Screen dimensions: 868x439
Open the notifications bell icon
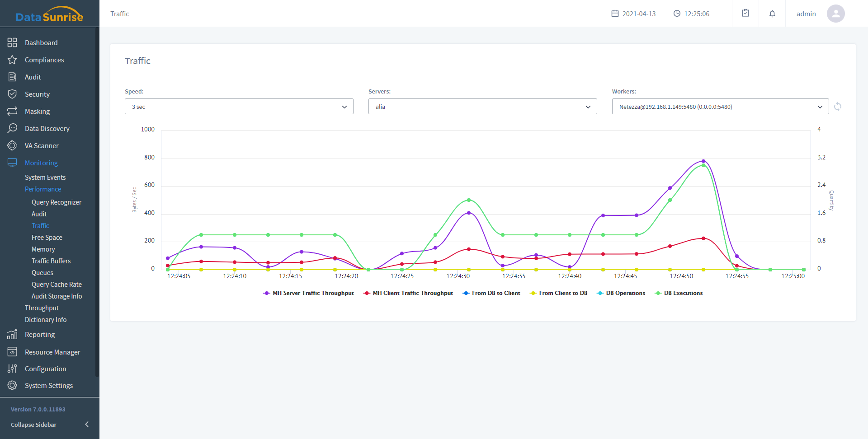pos(772,14)
